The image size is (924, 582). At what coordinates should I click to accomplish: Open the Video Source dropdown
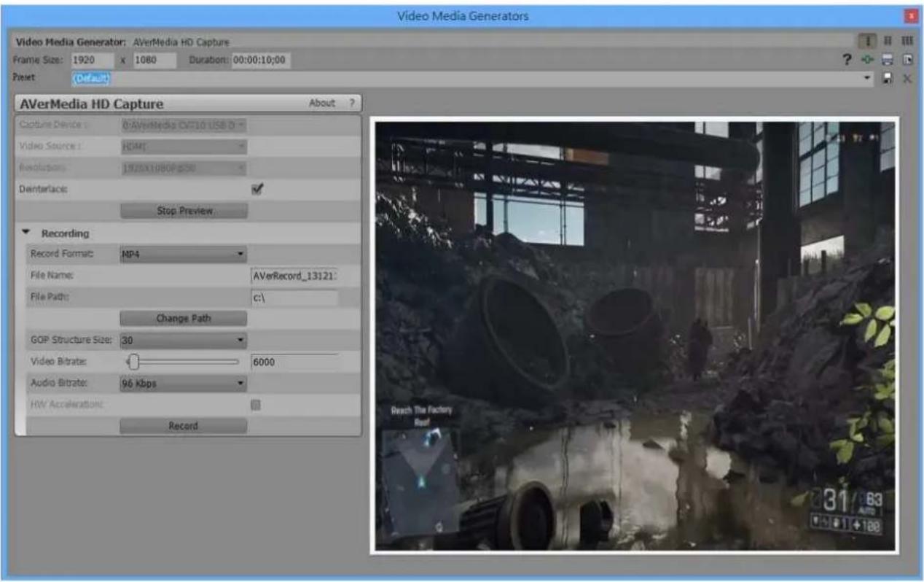click(183, 147)
